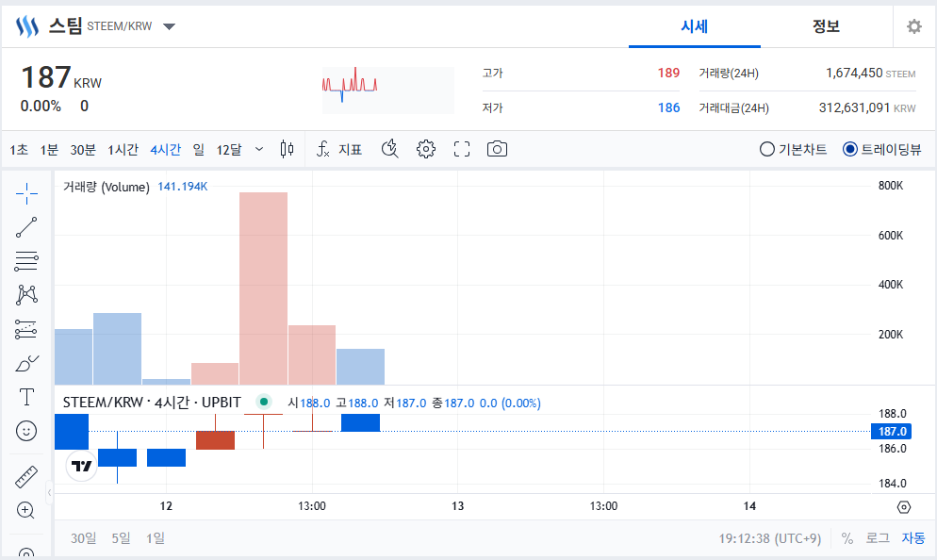Expand the STEEM/KRW market dropdown arrow
This screenshot has height=560, width=937.
[169, 26]
